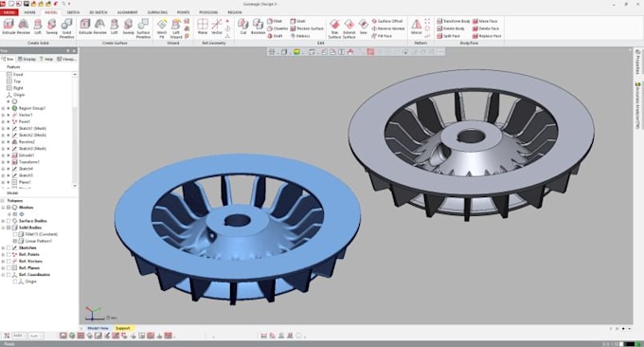Select the Loft tool in Create Solid
The height and width of the screenshot is (347, 644).
(38, 27)
